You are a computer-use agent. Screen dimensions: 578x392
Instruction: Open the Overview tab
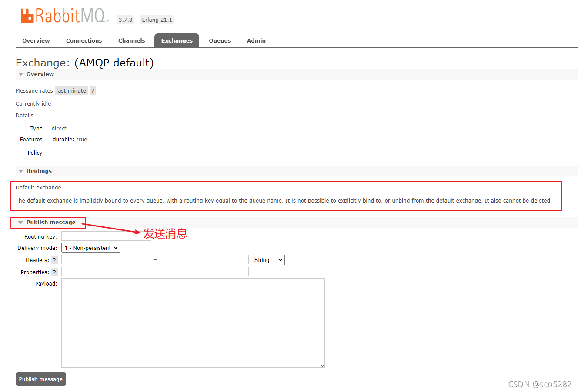coord(36,40)
